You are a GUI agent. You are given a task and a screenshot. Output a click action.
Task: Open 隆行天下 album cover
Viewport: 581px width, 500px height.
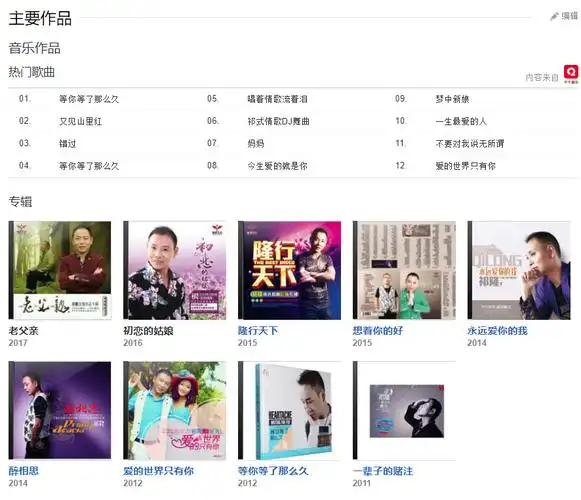click(289, 270)
